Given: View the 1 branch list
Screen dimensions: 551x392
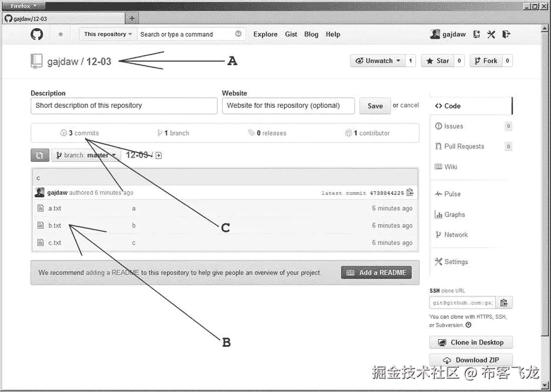Looking at the screenshot, I should click(x=173, y=133).
